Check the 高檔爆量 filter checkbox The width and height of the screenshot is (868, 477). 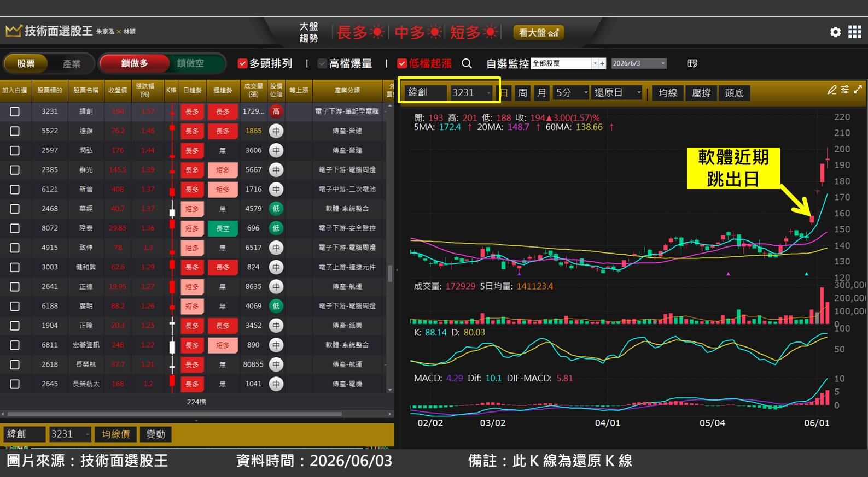tap(322, 63)
